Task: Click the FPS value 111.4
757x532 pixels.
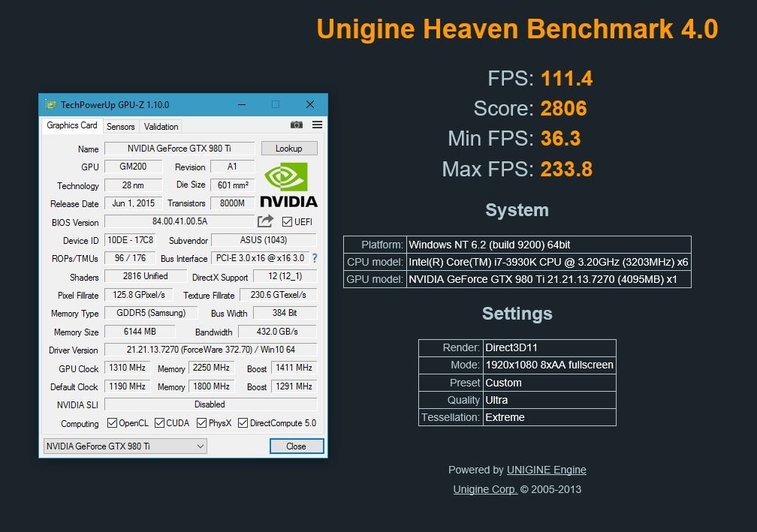Action: tap(566, 79)
